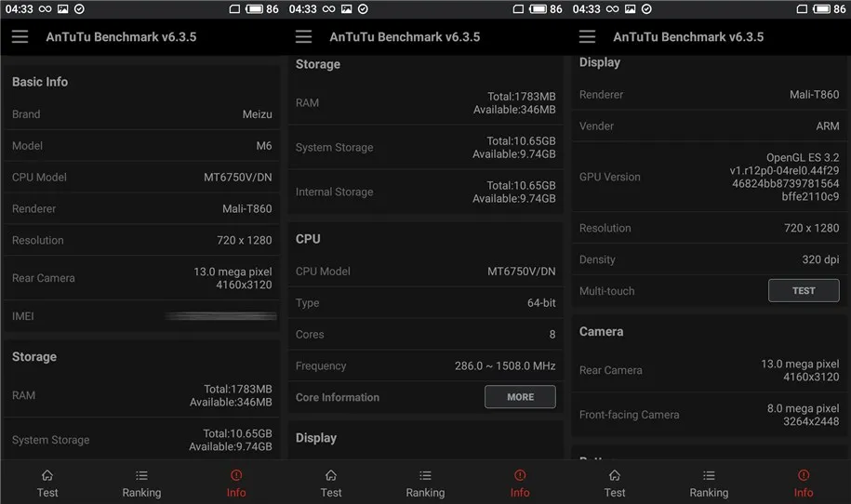Tap Ranking list icon in right screenshot
Image resolution: width=851 pixels, height=504 pixels.
pos(709,476)
